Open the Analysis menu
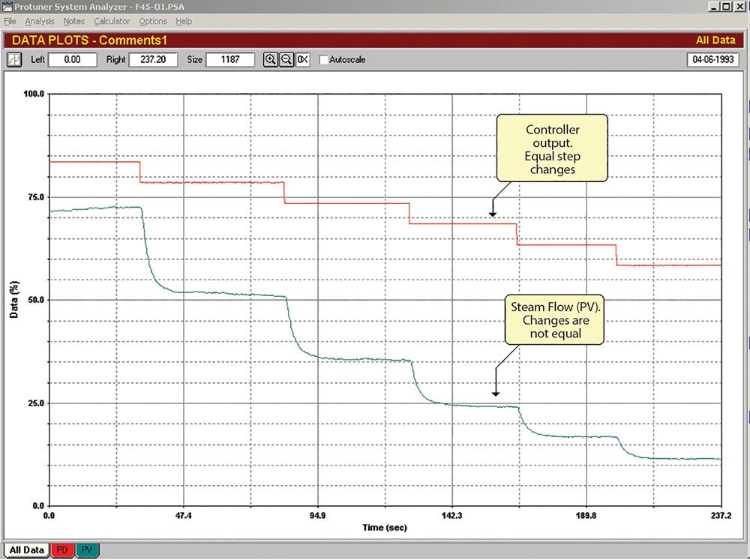The image size is (750, 560). click(39, 22)
